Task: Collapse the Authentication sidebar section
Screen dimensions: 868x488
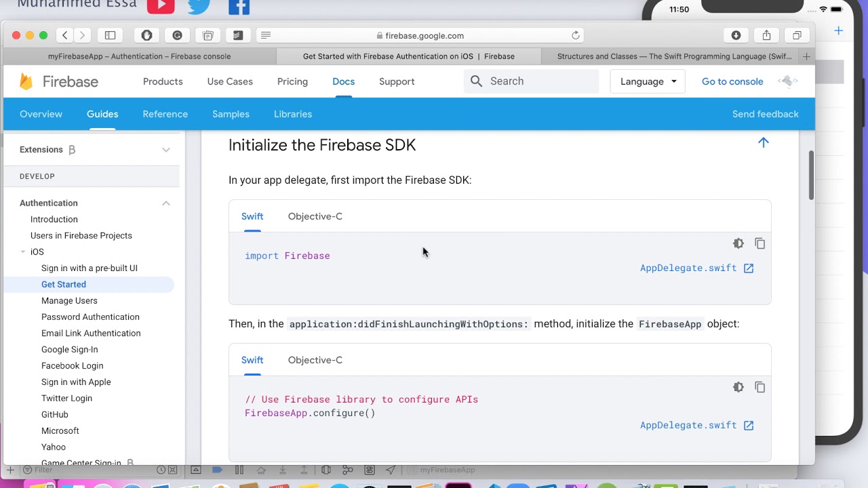Action: pyautogui.click(x=166, y=203)
